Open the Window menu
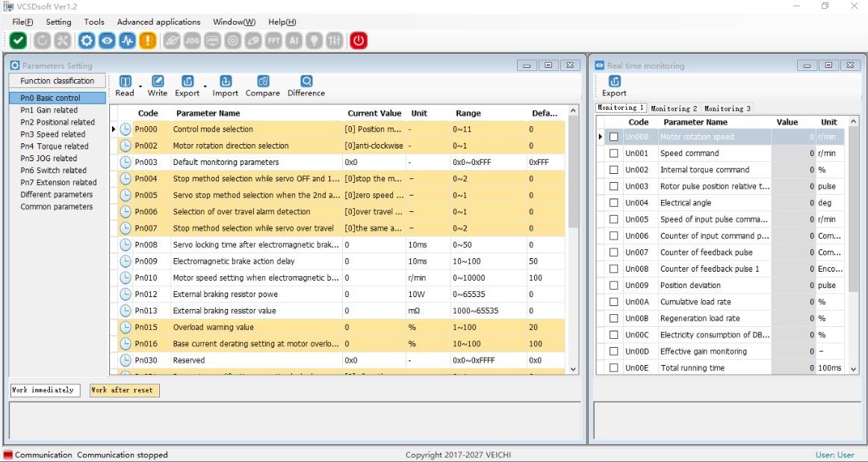The image size is (868, 462). click(234, 22)
